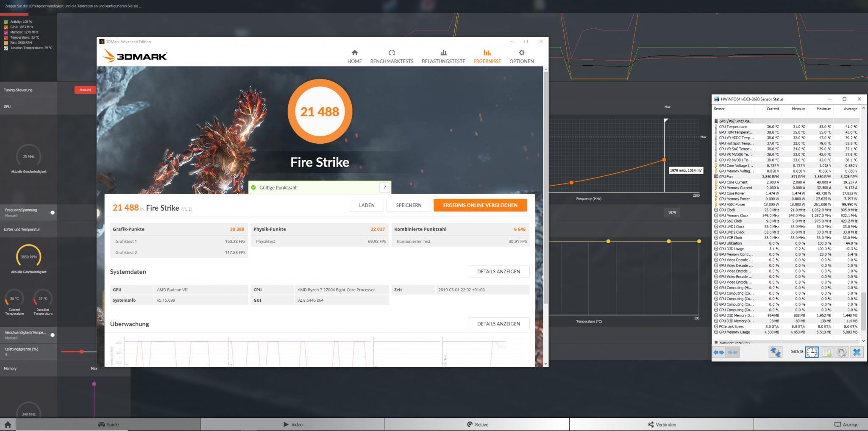Viewport: 868px width, 431px height.
Task: Toggle the GPU 1953 MHz graph checkbox
Action: pyautogui.click(x=6, y=27)
